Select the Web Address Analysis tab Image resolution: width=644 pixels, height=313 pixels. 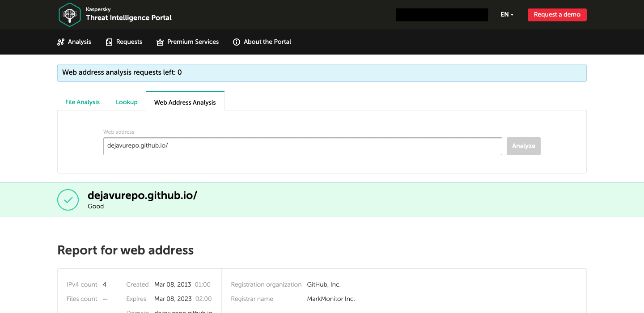[185, 102]
